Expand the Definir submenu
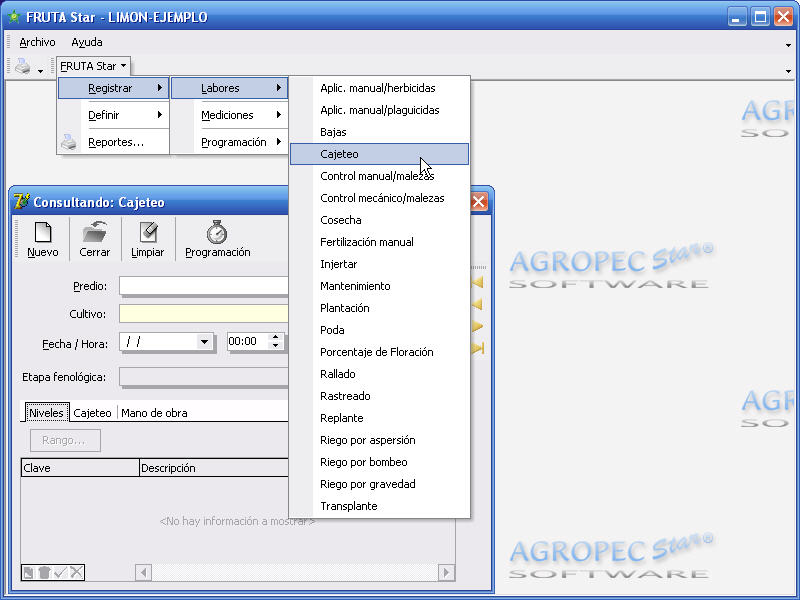The image size is (800, 600). (113, 115)
